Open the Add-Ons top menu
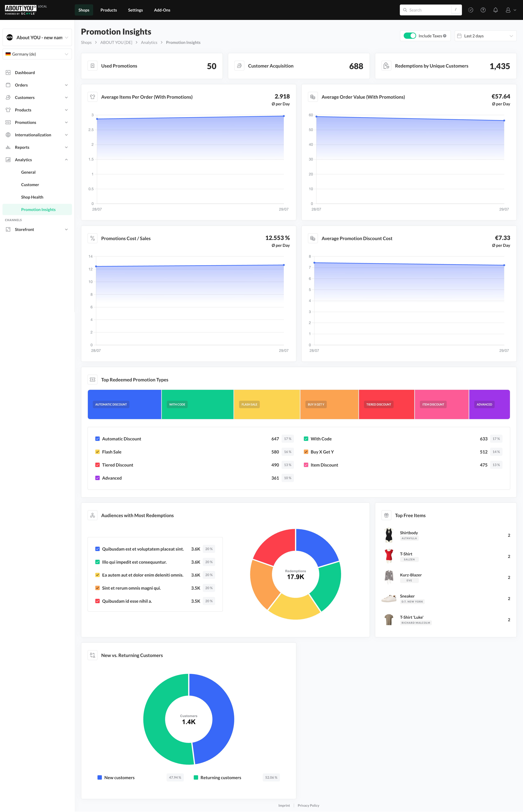 click(162, 10)
